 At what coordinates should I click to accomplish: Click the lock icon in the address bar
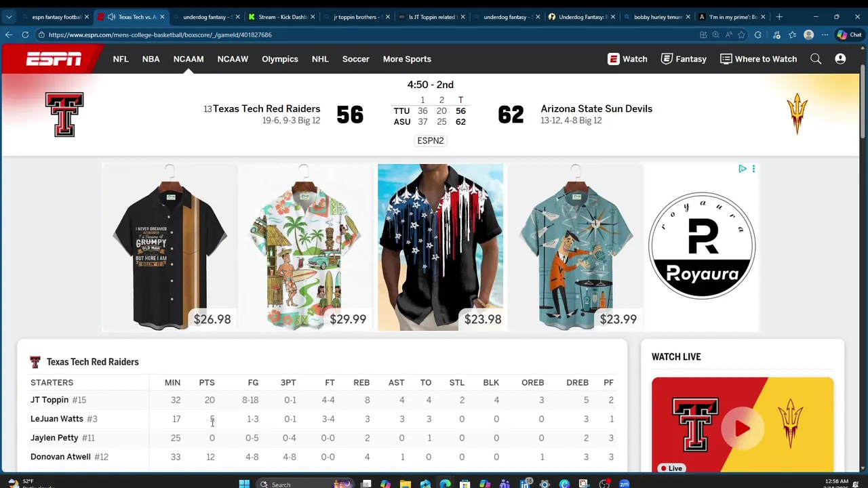41,35
